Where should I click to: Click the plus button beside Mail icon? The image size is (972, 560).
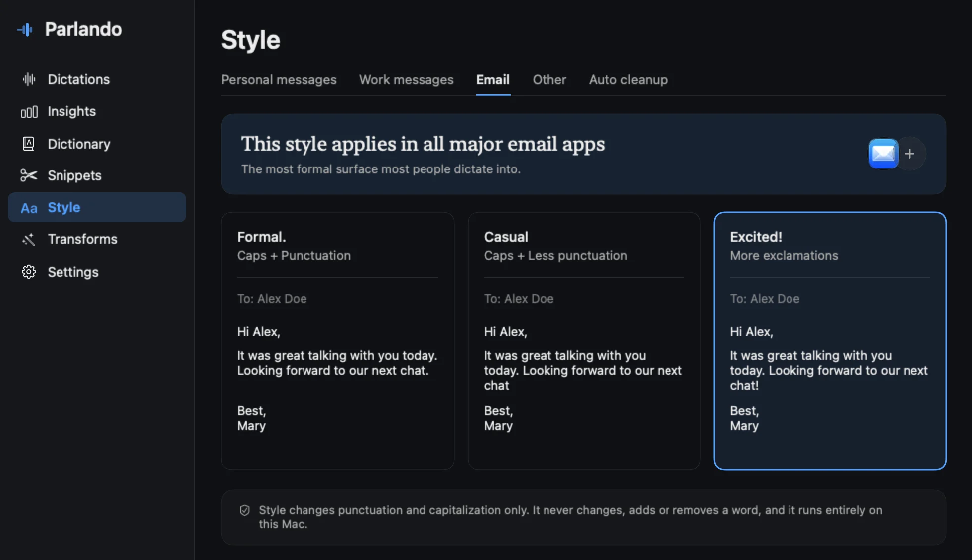coord(910,154)
